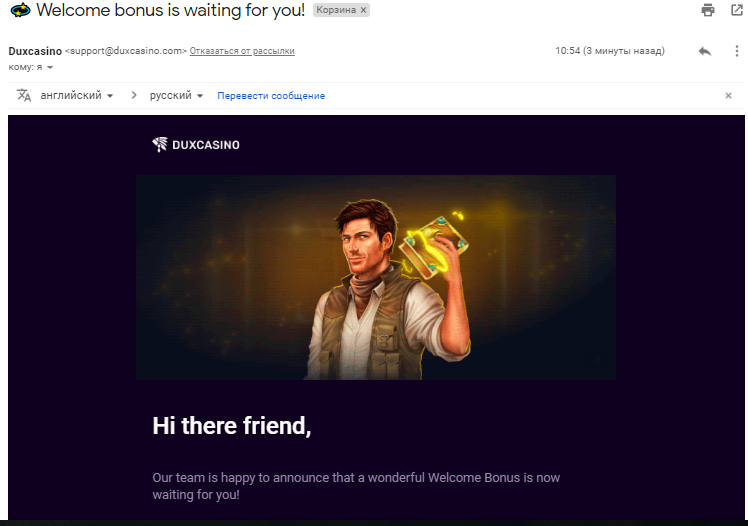Expand recipient details next to кому: я
Screen dimensions: 748x526
click(50, 67)
